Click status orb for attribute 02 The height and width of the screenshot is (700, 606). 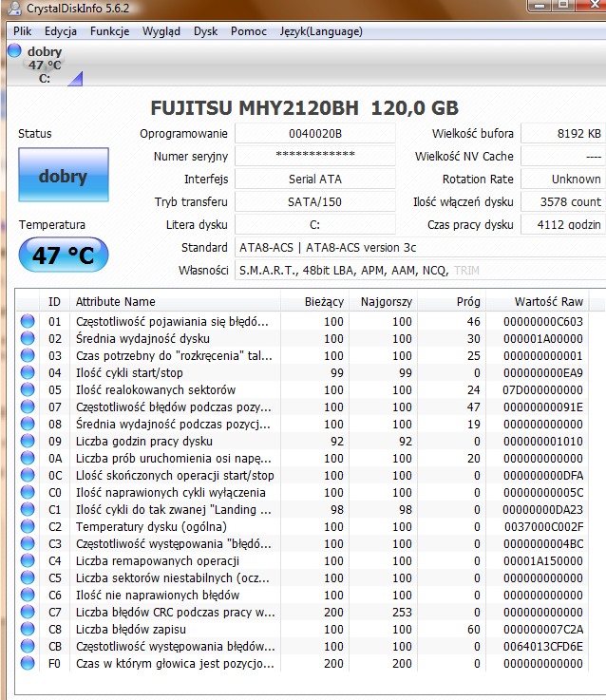[x=28, y=338]
